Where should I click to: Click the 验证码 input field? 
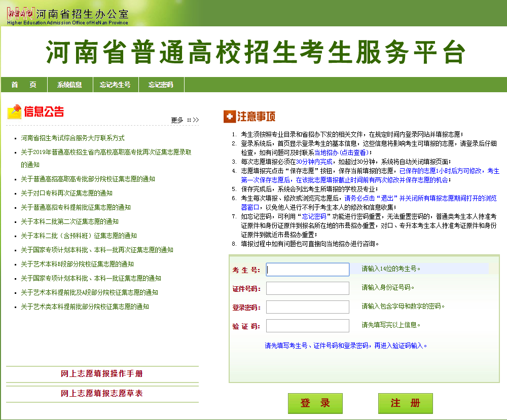coord(308,326)
